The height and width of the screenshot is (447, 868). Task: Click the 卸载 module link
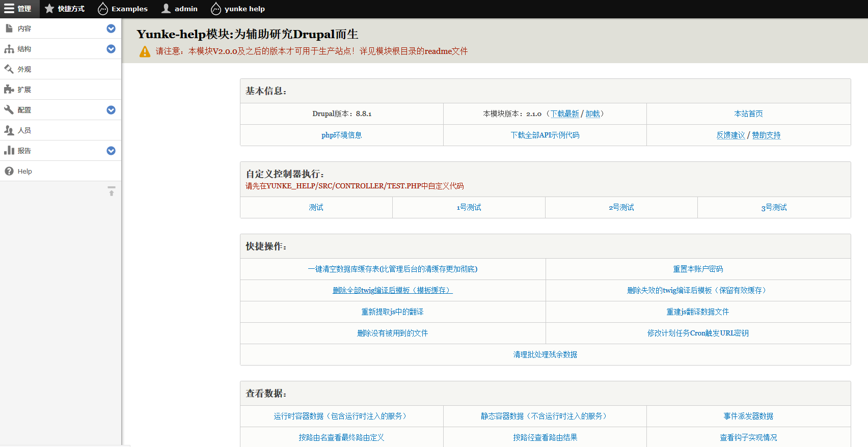point(592,114)
